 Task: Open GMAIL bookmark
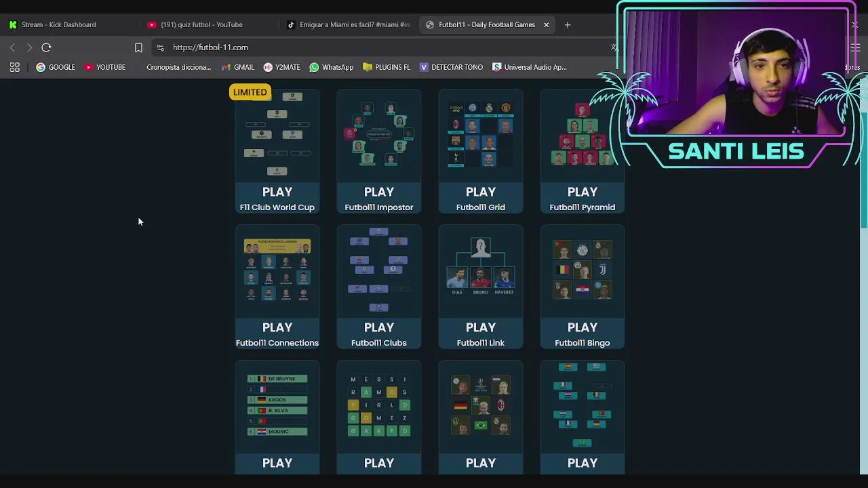(x=238, y=67)
